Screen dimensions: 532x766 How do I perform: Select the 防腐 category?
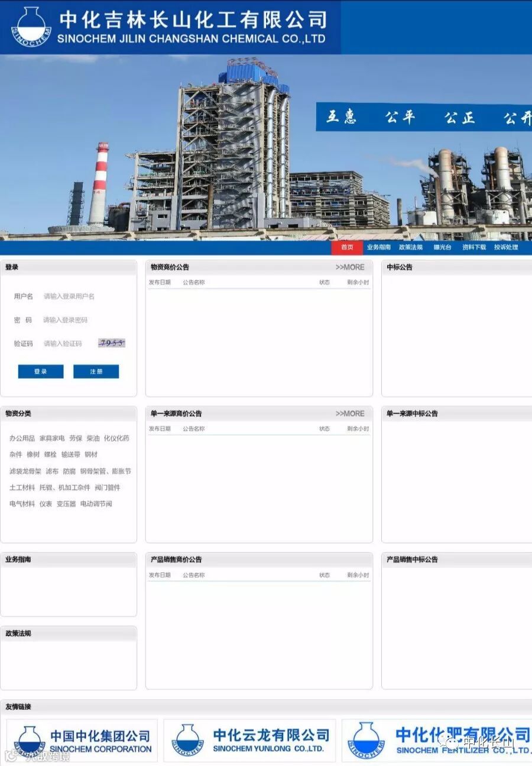click(69, 471)
